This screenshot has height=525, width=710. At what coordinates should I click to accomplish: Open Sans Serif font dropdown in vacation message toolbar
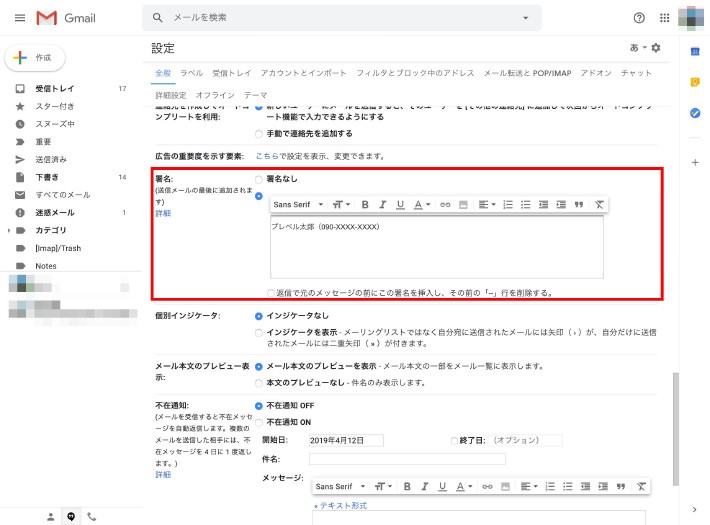[x=340, y=486]
